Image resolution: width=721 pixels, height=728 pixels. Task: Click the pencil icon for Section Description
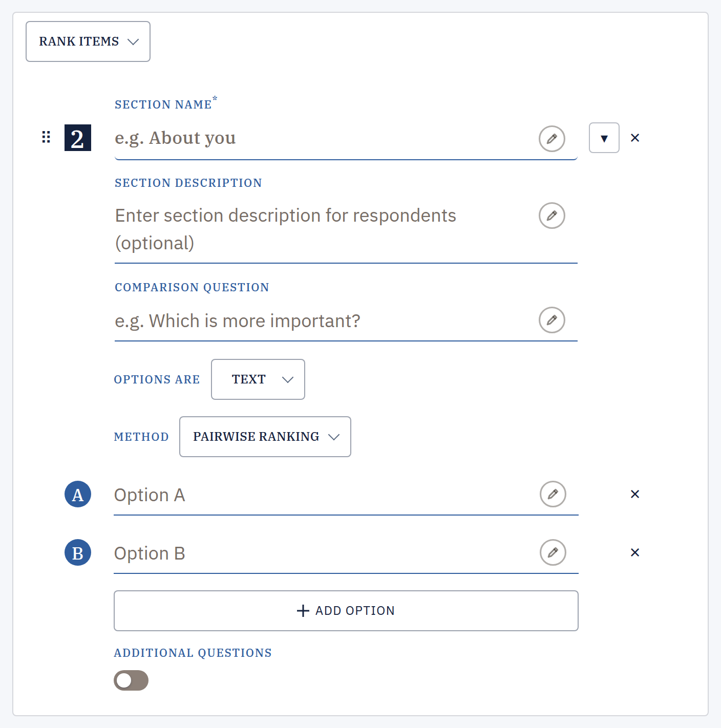552,216
